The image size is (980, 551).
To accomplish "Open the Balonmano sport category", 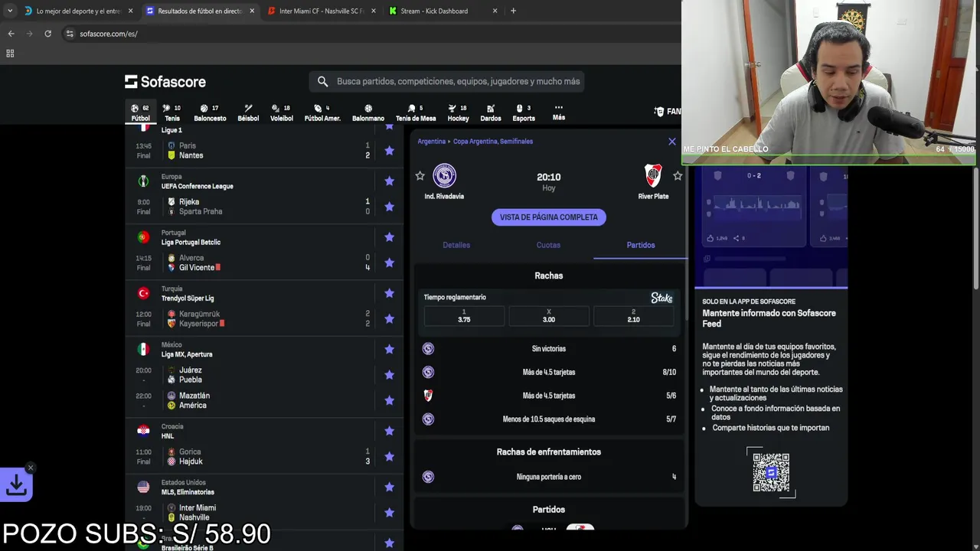I will [x=368, y=113].
